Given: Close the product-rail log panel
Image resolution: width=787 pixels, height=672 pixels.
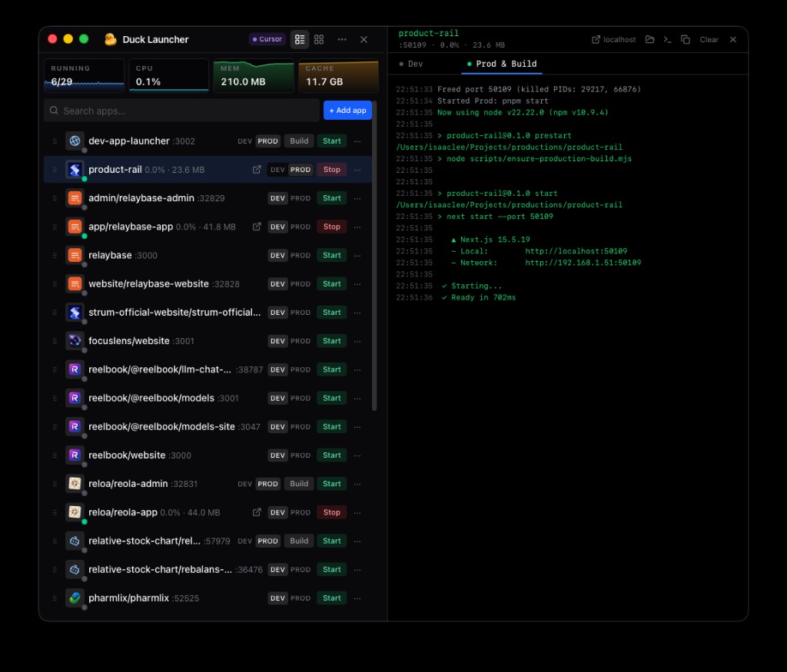Looking at the screenshot, I should coord(732,39).
